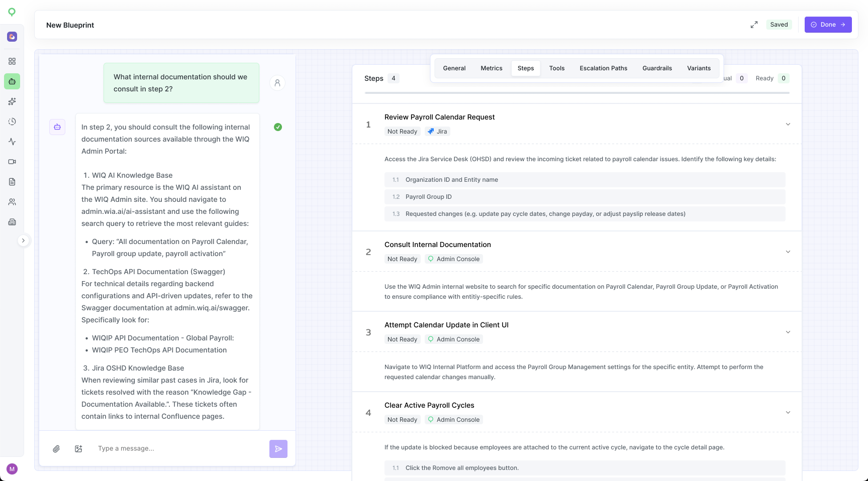Click the Review Payroll Calendar Request title

point(439,117)
